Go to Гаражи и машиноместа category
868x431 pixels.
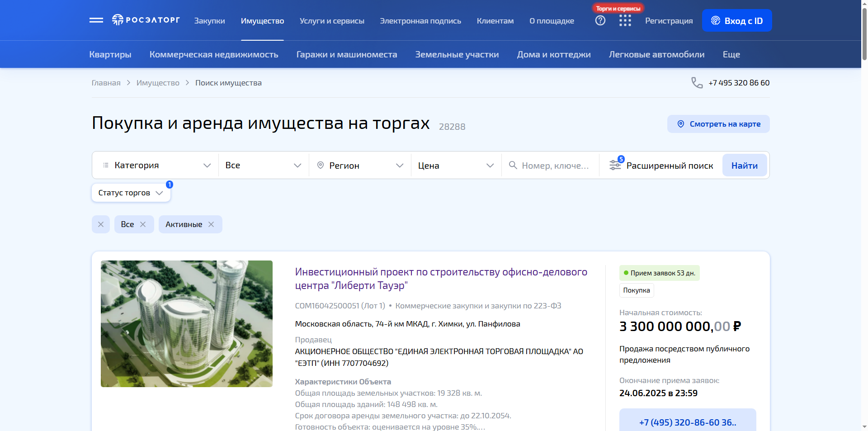pos(347,54)
